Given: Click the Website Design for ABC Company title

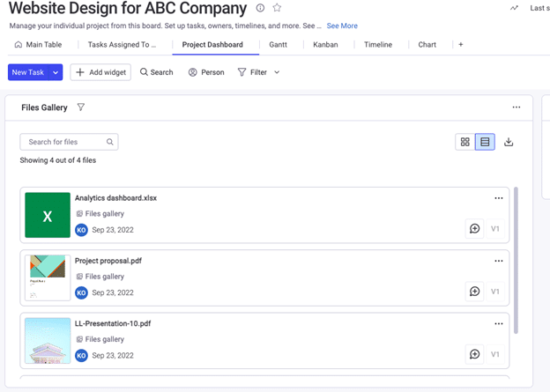Looking at the screenshot, I should [x=128, y=8].
